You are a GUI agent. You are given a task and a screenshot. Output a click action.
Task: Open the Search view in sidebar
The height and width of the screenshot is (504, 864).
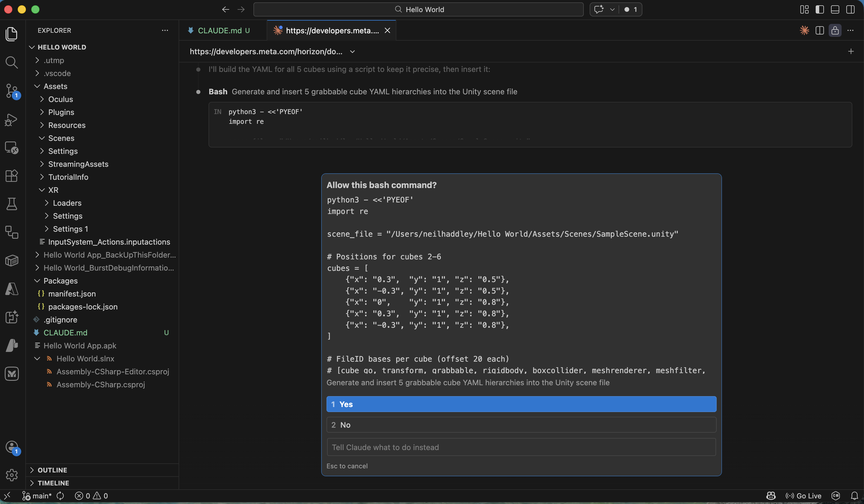(12, 62)
